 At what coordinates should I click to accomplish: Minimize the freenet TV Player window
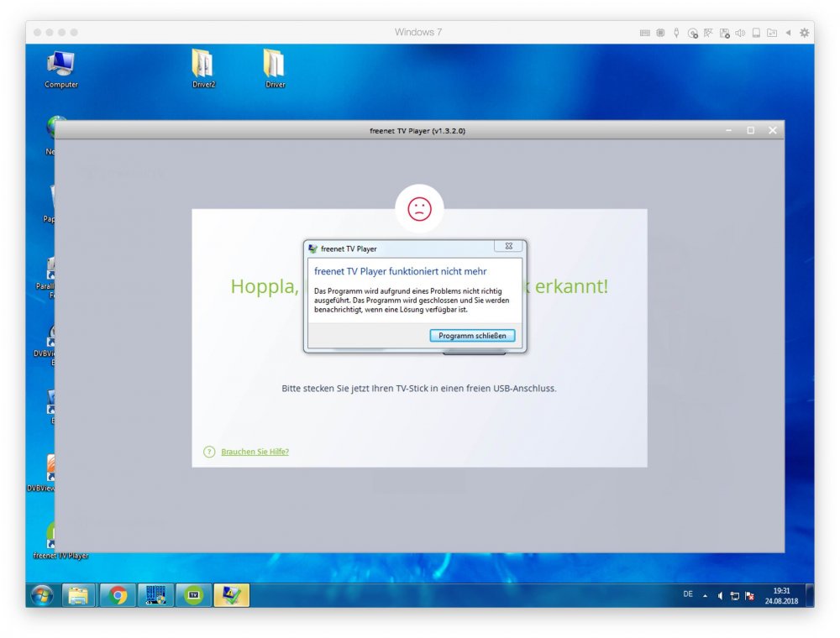[728, 131]
